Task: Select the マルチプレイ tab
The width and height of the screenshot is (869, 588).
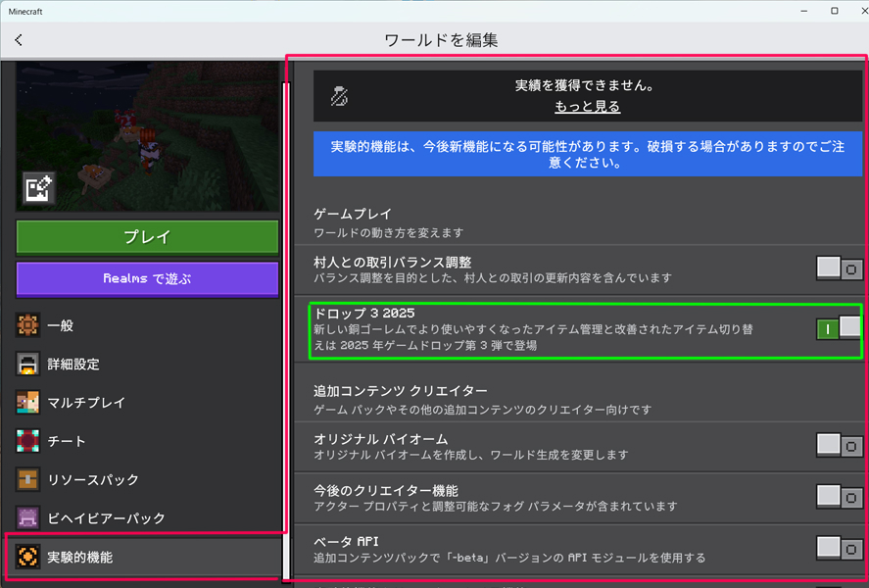Action: pos(147,403)
